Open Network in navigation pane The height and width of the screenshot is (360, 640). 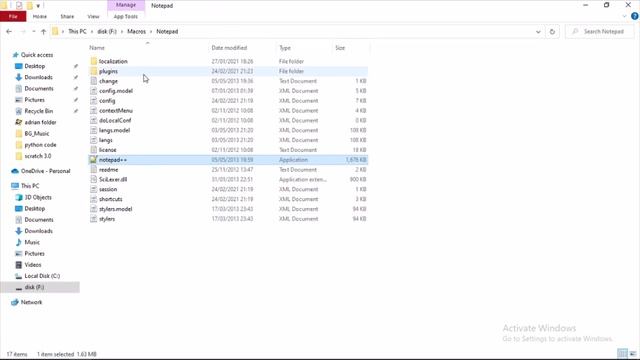point(31,302)
